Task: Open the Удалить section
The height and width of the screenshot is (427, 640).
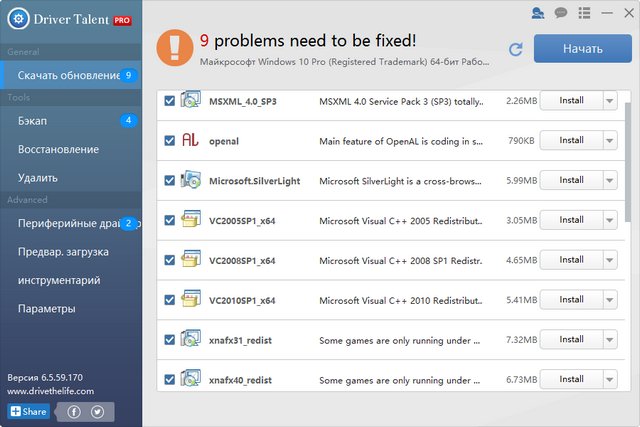Action: pyautogui.click(x=71, y=178)
